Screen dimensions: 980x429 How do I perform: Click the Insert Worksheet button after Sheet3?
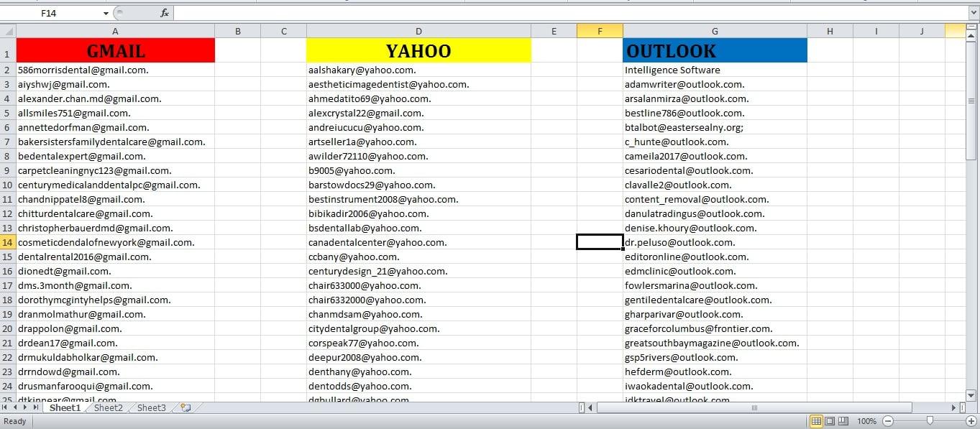[185, 407]
